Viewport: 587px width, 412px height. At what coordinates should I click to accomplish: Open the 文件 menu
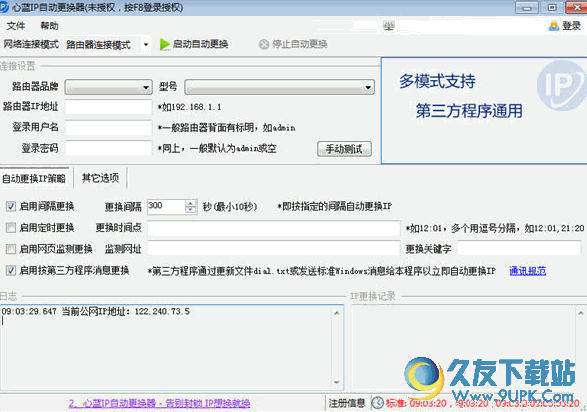pyautogui.click(x=16, y=26)
